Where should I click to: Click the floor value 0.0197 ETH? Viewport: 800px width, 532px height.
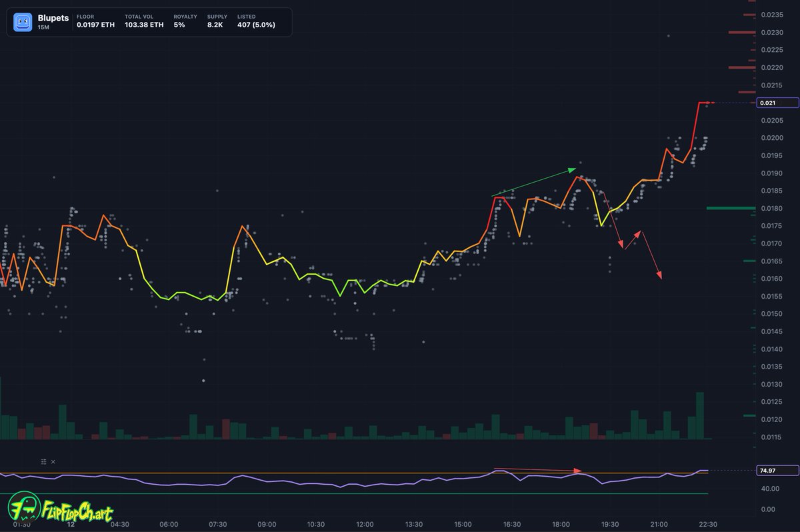tap(96, 25)
